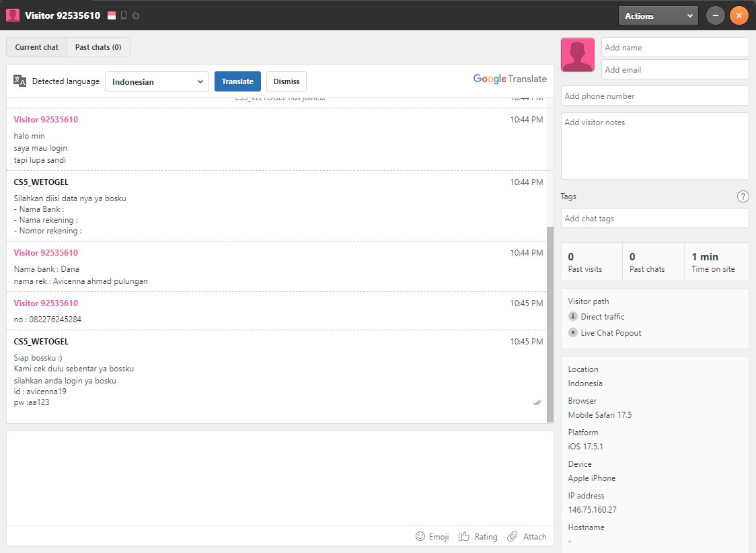The height and width of the screenshot is (553, 756).
Task: Click the large pink visitor profile picture
Action: click(x=578, y=55)
